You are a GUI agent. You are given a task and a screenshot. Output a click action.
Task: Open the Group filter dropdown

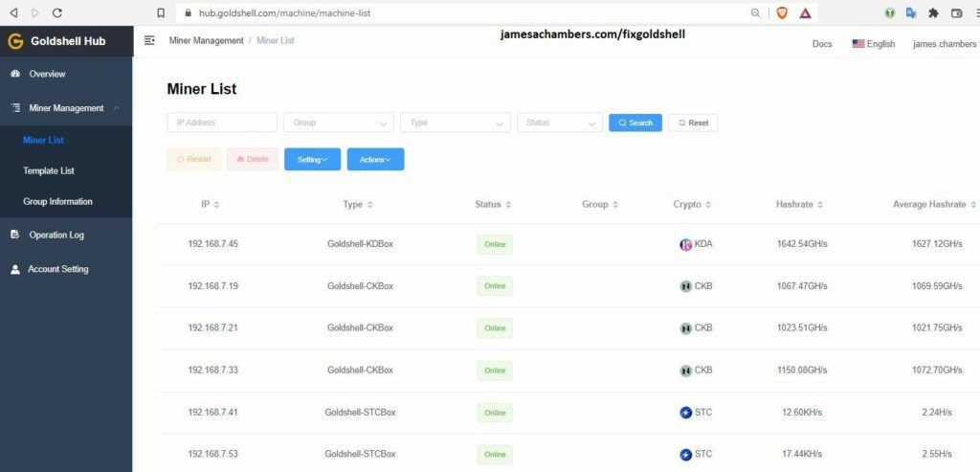pyautogui.click(x=339, y=123)
